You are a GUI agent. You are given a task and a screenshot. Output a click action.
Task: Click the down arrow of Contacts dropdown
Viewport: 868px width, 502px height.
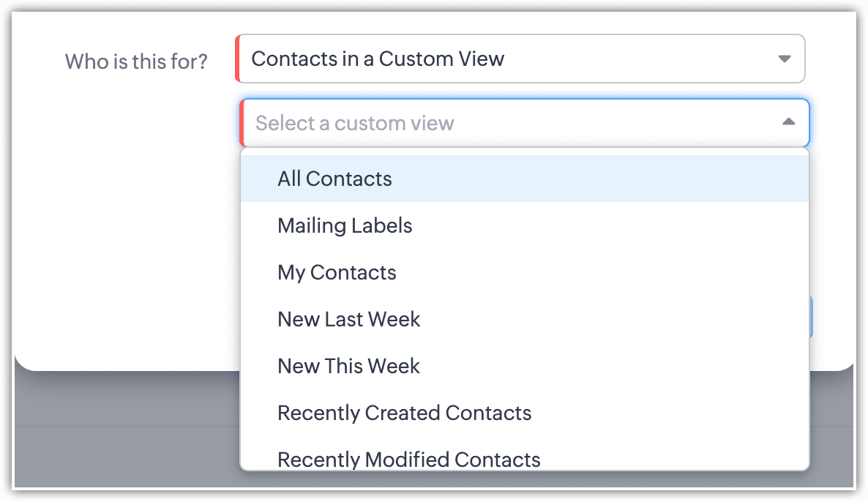[x=785, y=59]
